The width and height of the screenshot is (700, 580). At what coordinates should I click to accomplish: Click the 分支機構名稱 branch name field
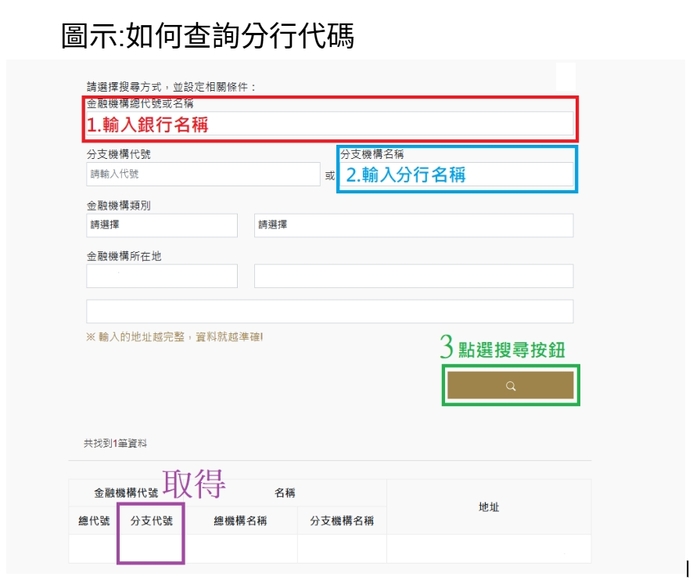click(x=457, y=174)
